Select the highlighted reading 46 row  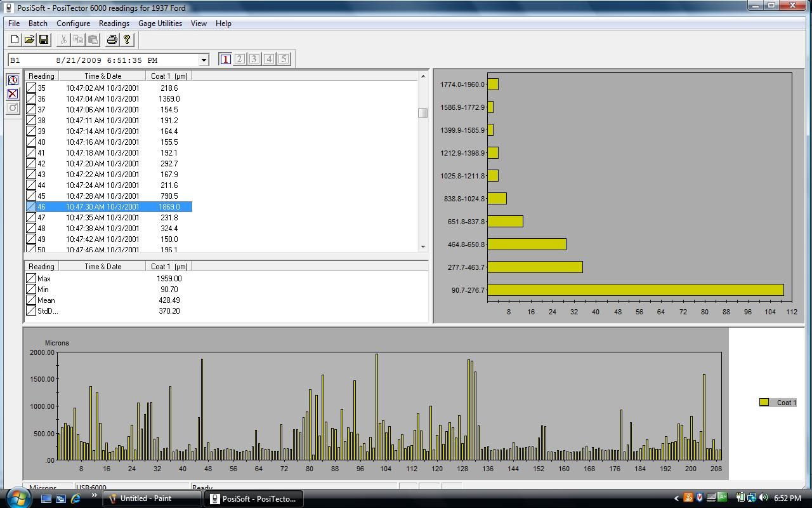108,207
